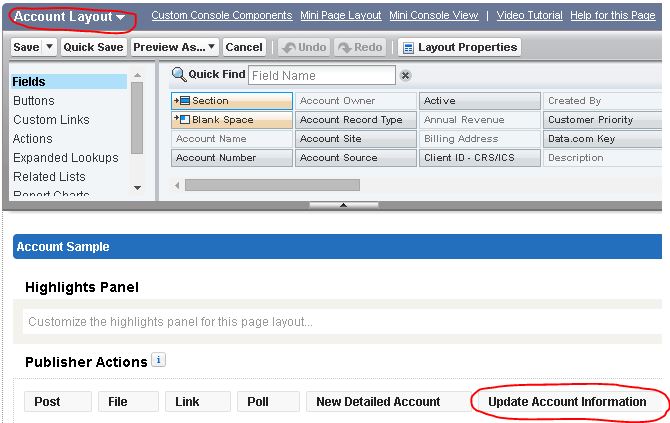Collapse the palette with the up arrow handle
Screen dimensions: 670x423
(x=344, y=206)
